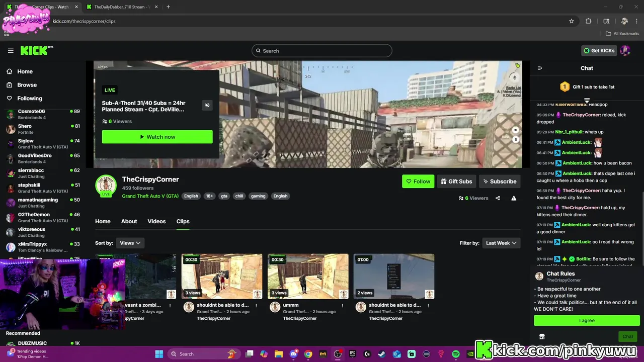Open DUBZMUSIC recommended channel
The width and height of the screenshot is (644, 362).
[x=43, y=343]
